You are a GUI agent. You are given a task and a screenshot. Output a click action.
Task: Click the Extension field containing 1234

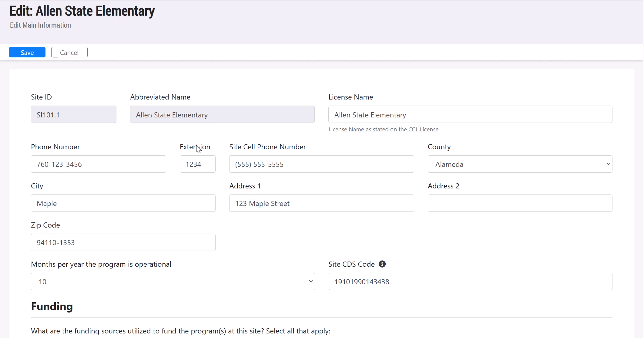tap(197, 164)
